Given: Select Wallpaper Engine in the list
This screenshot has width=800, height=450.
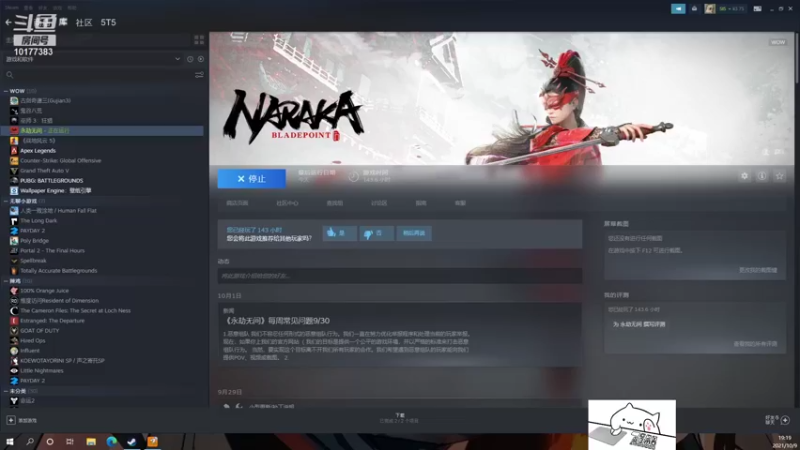Looking at the screenshot, I should 55,190.
